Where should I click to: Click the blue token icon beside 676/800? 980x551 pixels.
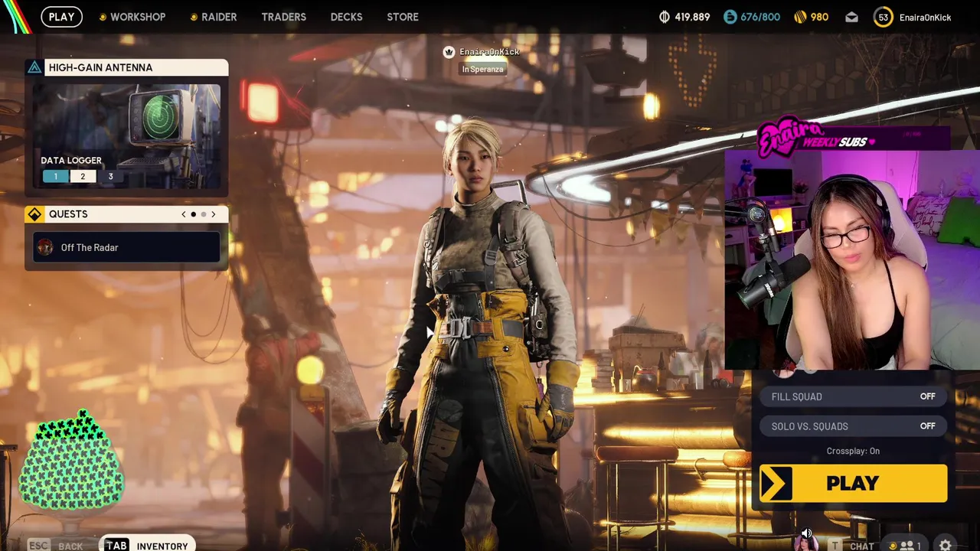(x=730, y=17)
